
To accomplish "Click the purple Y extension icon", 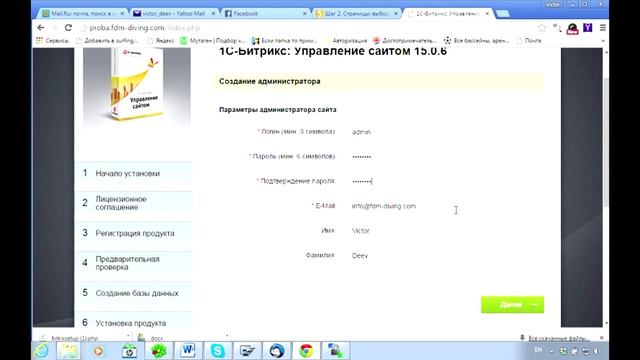I will (x=587, y=28).
